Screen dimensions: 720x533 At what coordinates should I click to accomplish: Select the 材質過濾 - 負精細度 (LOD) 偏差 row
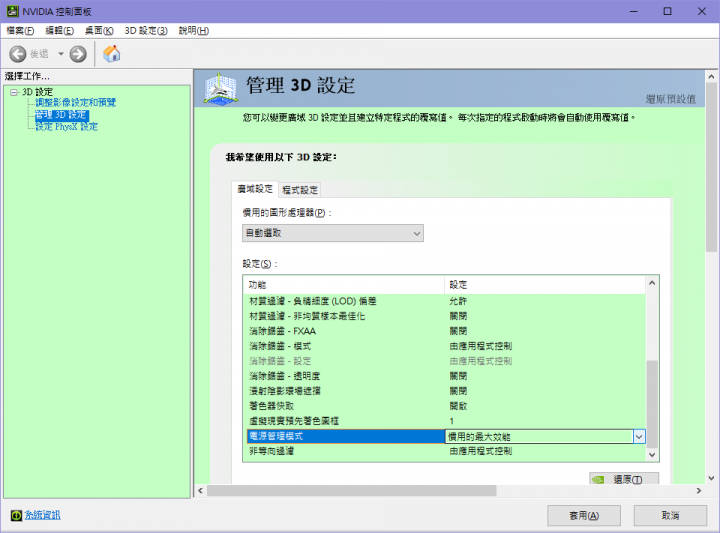(x=444, y=301)
